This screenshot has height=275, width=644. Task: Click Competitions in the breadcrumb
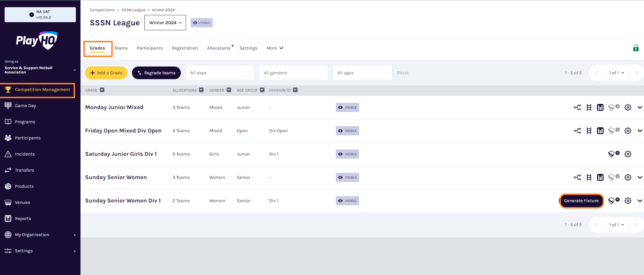tap(102, 10)
